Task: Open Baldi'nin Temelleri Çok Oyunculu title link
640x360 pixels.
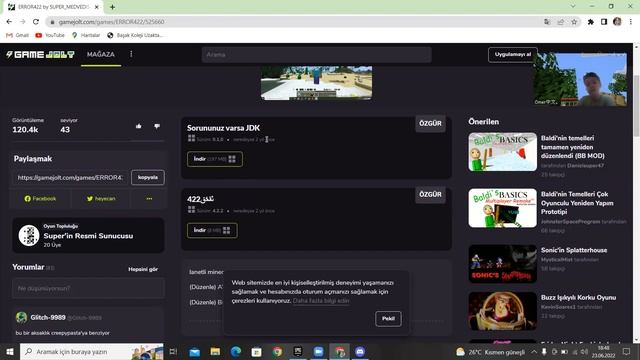Action: click(577, 203)
